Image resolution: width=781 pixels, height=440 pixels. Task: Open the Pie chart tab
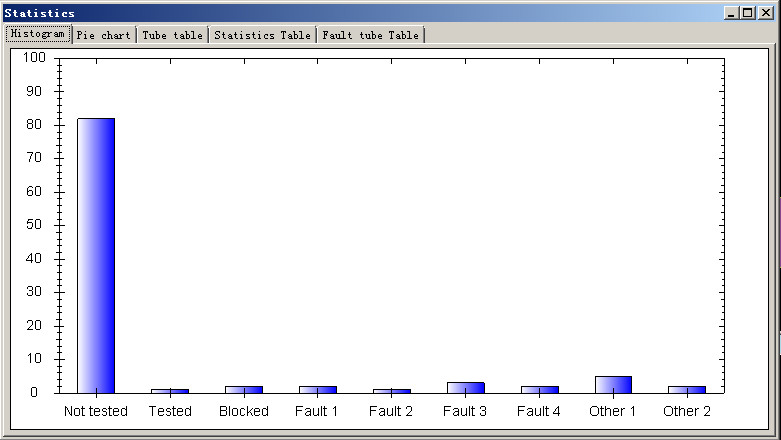tap(104, 35)
